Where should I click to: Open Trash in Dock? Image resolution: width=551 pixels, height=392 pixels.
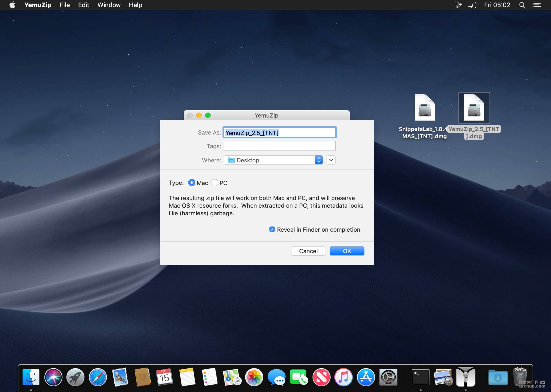[x=520, y=377]
